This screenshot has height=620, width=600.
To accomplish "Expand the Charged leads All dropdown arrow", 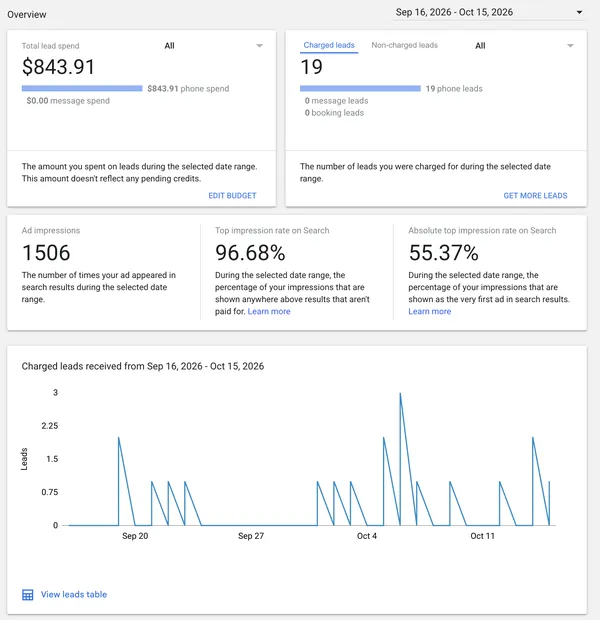I will tap(570, 46).
